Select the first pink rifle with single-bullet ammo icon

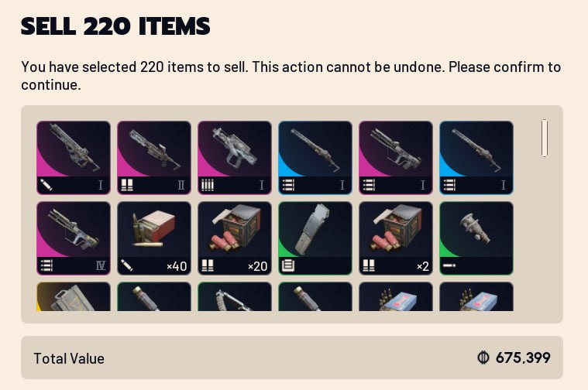74,158
